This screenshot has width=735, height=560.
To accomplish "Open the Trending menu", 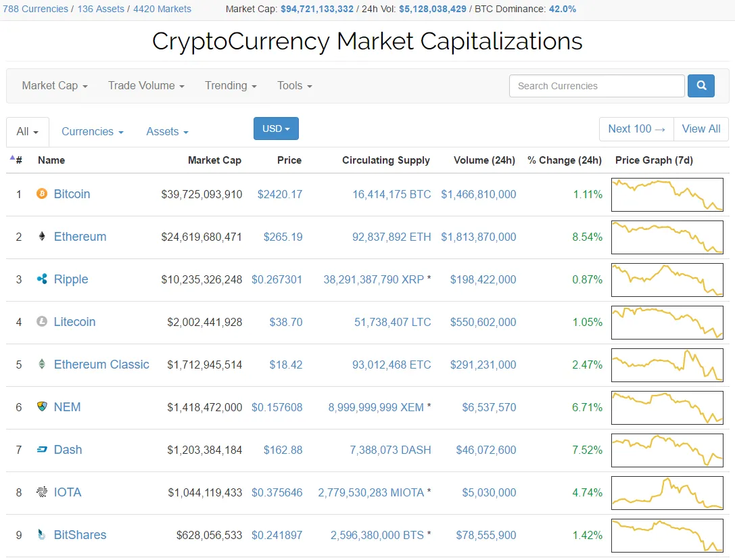I will (231, 86).
